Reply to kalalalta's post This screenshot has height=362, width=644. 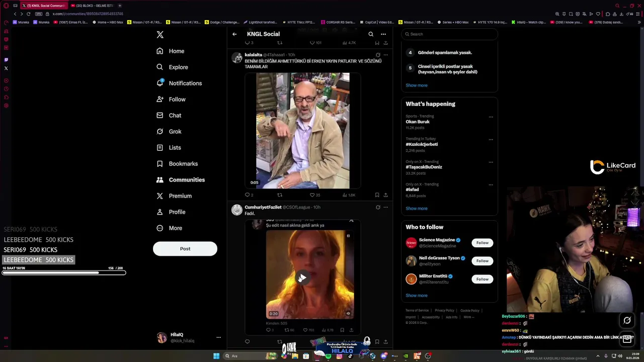click(x=249, y=195)
